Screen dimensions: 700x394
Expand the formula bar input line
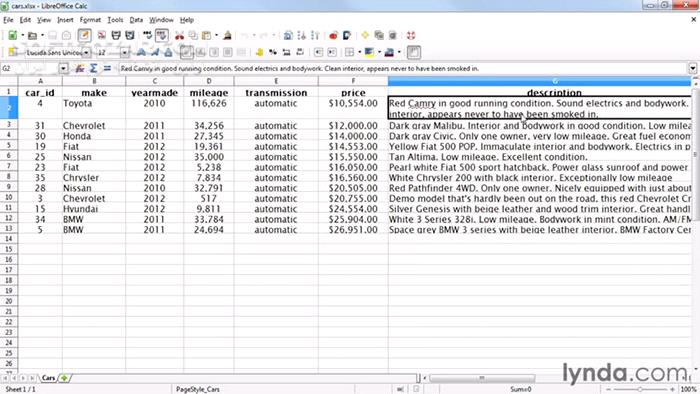tap(692, 69)
